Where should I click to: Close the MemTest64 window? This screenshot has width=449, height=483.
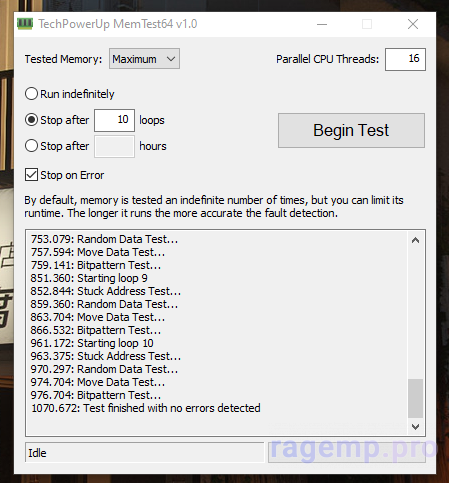point(413,24)
